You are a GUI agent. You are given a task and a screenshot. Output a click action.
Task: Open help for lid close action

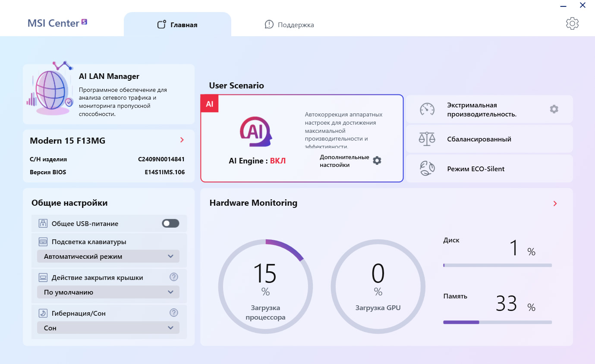coord(174,277)
